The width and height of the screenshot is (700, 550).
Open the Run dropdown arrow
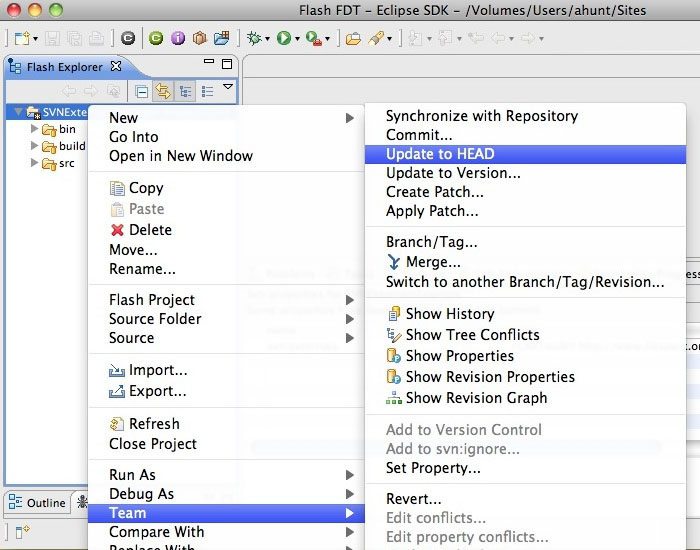[x=297, y=39]
